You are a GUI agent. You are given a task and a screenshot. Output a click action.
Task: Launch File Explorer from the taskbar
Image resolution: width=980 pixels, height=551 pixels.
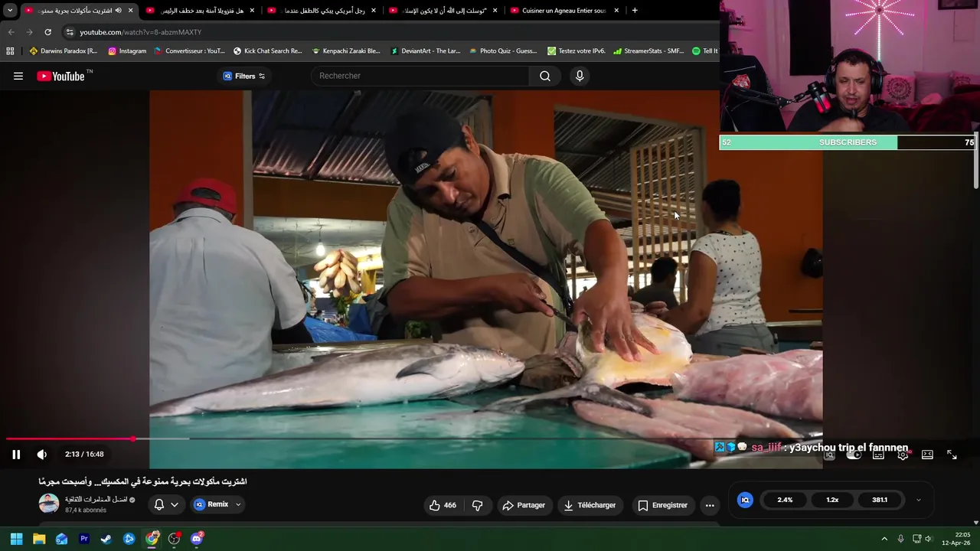(x=39, y=539)
